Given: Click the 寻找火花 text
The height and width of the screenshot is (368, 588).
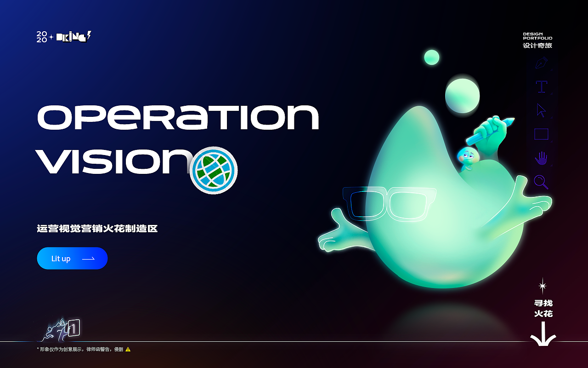Looking at the screenshot, I should coord(543,308).
